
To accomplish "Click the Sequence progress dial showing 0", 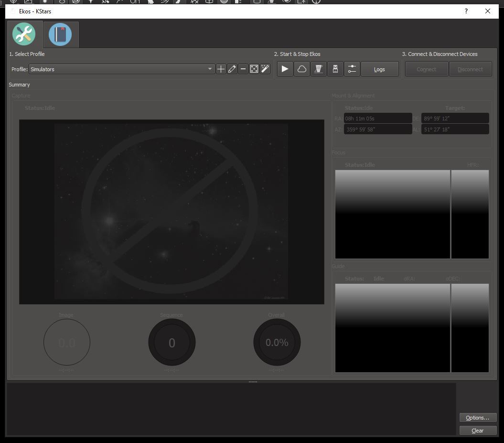I will pyautogui.click(x=172, y=342).
